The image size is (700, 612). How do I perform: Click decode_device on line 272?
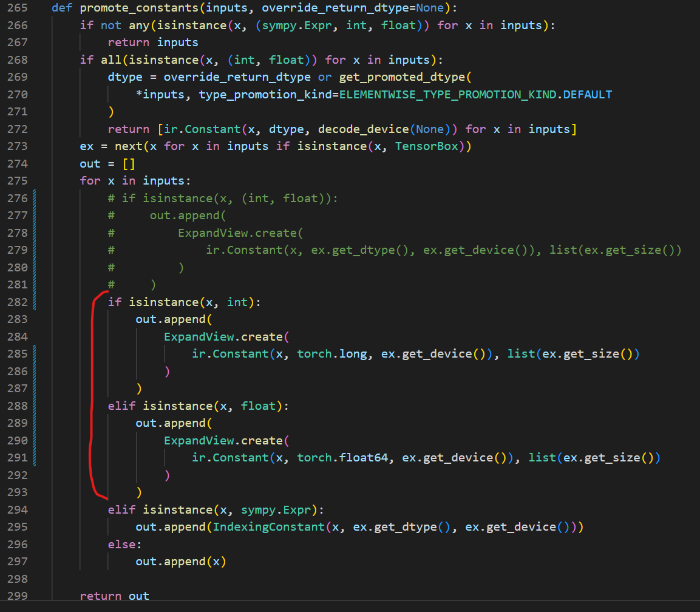(x=364, y=129)
